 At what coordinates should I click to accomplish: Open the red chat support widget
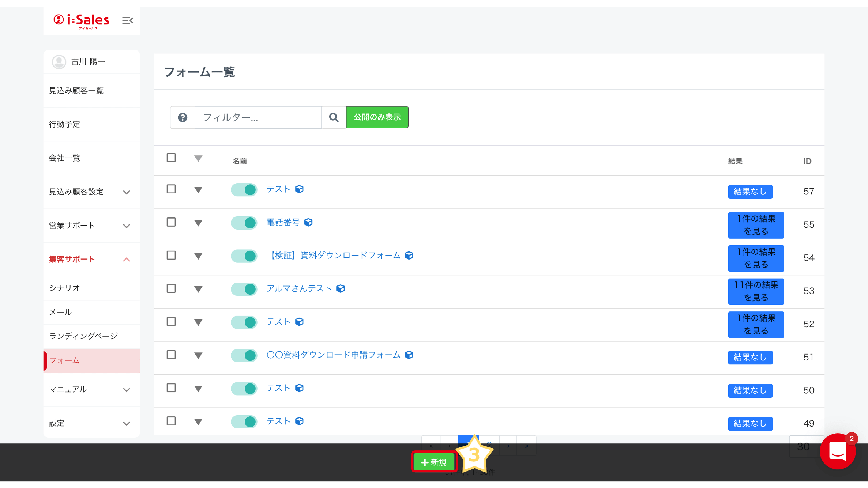(x=838, y=452)
